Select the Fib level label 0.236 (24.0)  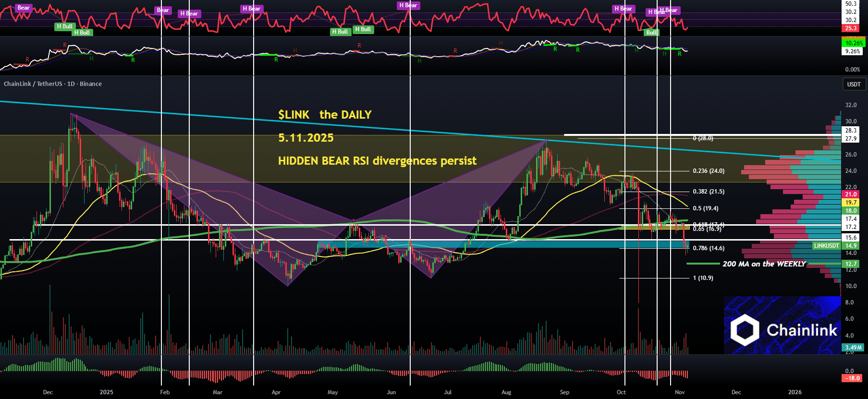pos(709,171)
